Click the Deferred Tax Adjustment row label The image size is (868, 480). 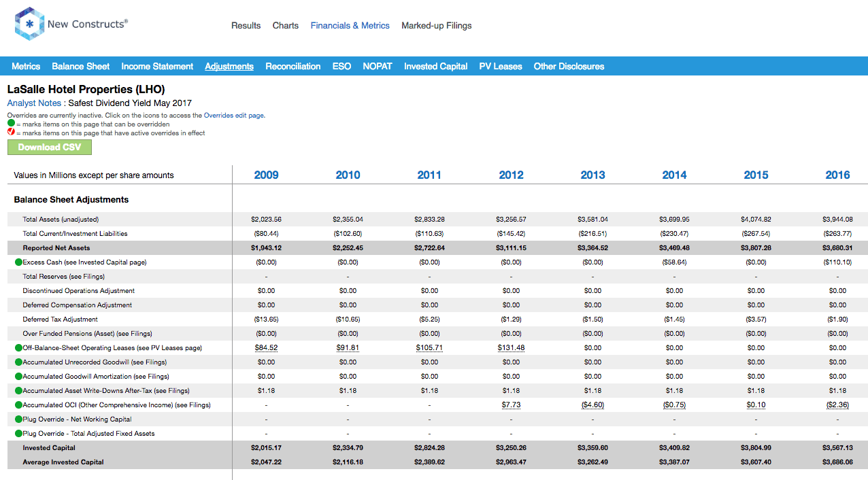coord(61,320)
